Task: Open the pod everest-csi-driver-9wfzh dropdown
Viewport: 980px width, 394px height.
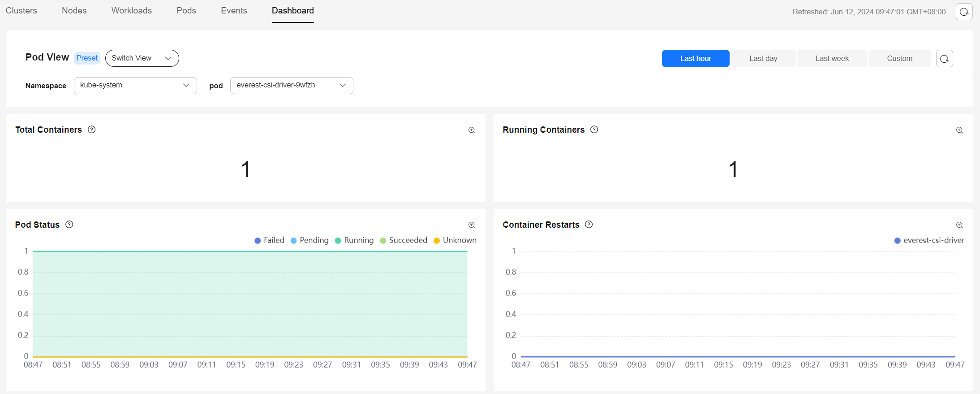Action: tap(292, 86)
